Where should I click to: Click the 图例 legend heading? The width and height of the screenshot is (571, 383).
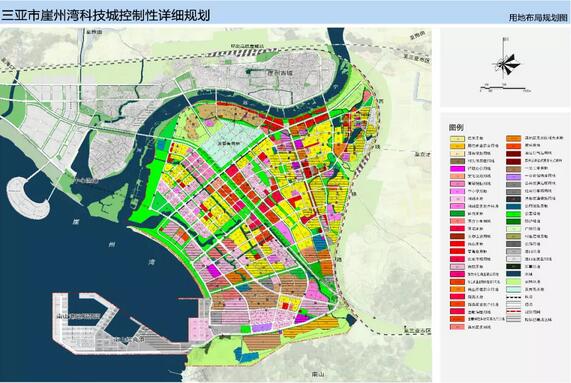(x=456, y=127)
